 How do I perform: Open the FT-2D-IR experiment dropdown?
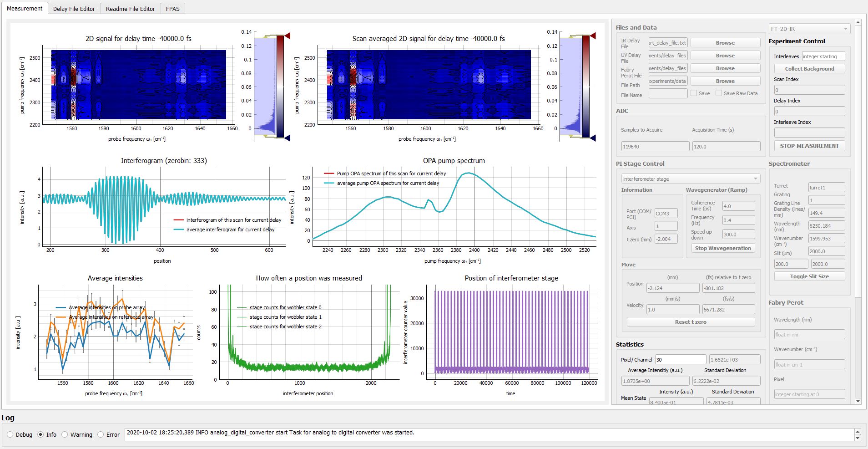810,29
